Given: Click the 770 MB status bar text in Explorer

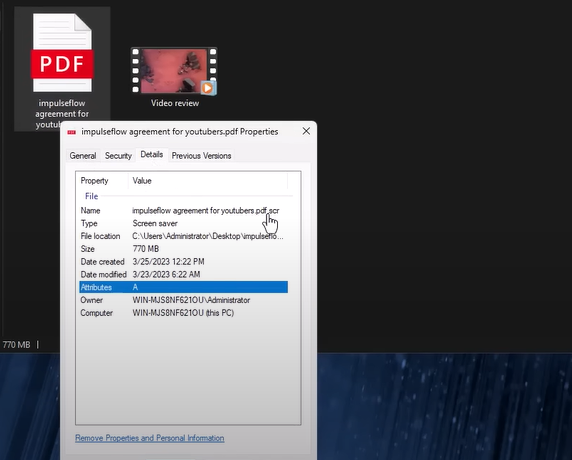Looking at the screenshot, I should tap(16, 344).
